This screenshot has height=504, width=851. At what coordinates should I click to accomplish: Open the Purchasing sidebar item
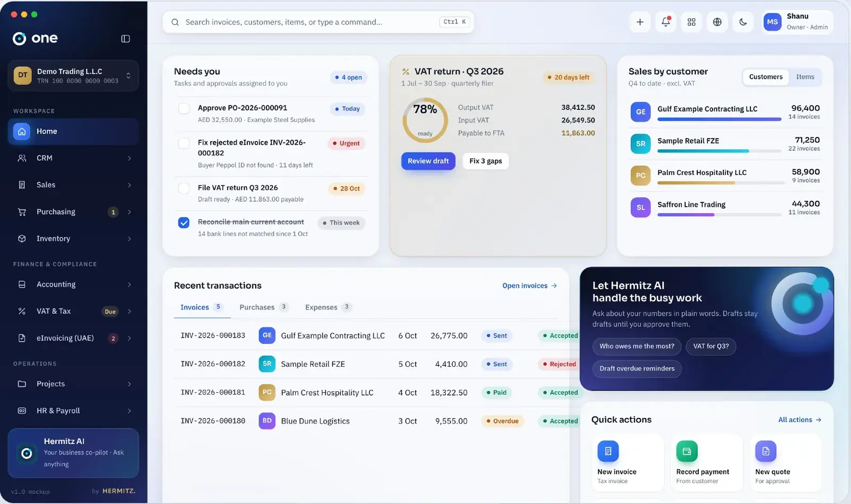(73, 212)
